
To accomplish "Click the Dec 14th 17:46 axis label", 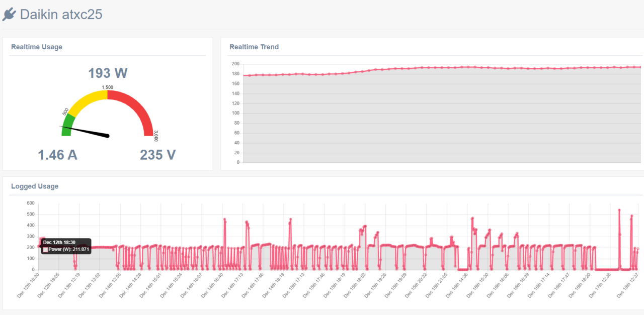I will tap(252, 285).
